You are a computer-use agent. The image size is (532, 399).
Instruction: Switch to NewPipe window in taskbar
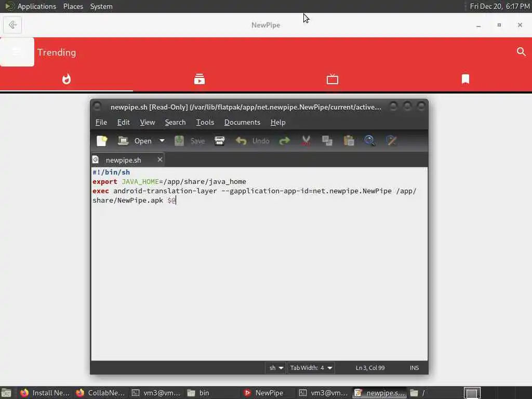tap(267, 393)
